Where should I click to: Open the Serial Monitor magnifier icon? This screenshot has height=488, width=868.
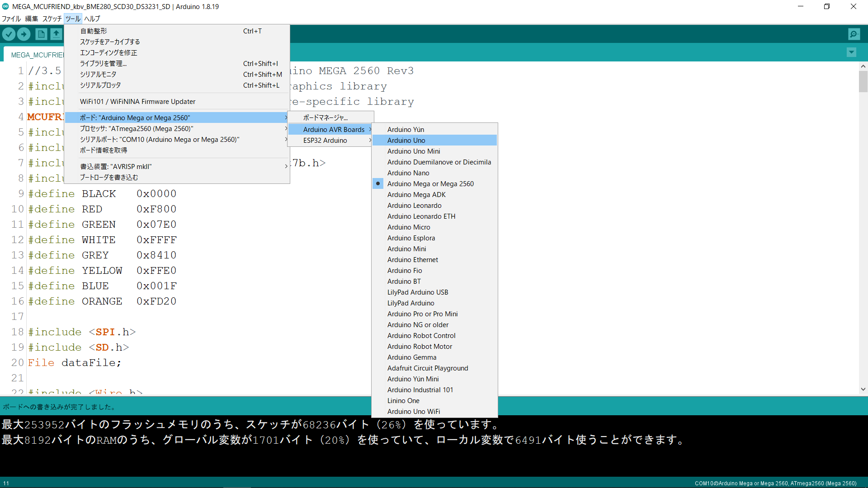(854, 34)
